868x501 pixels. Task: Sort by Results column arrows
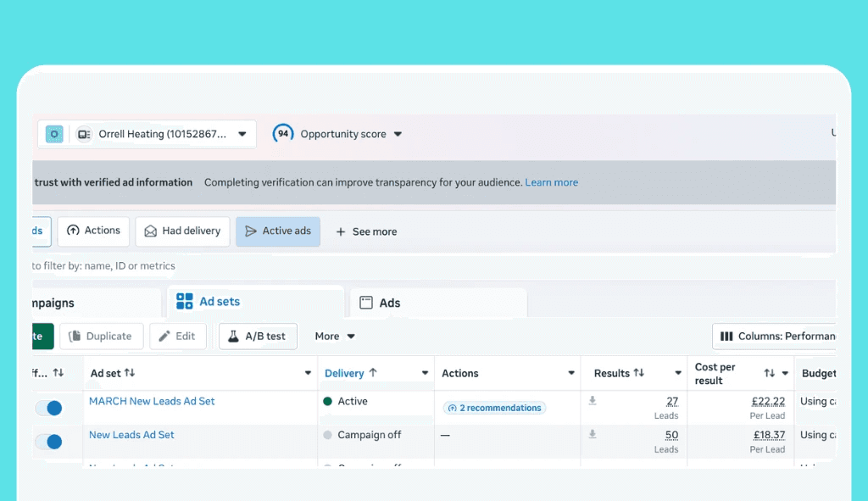639,372
